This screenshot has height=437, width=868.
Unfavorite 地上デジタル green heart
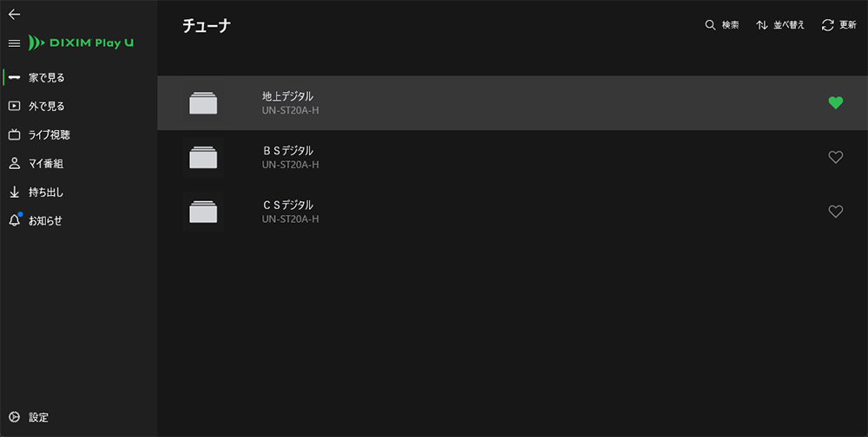click(x=836, y=103)
